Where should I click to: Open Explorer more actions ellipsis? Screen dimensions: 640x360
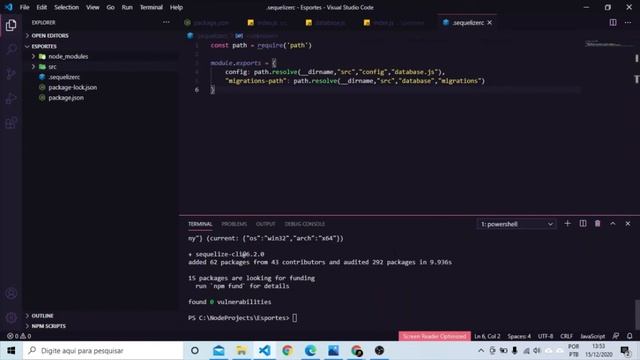pyautogui.click(x=166, y=22)
